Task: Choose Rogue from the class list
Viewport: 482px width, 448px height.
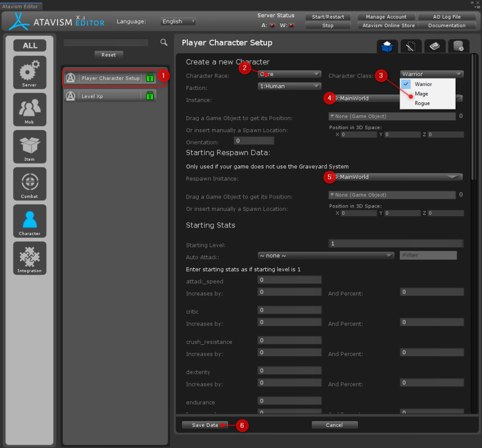Action: coord(422,103)
